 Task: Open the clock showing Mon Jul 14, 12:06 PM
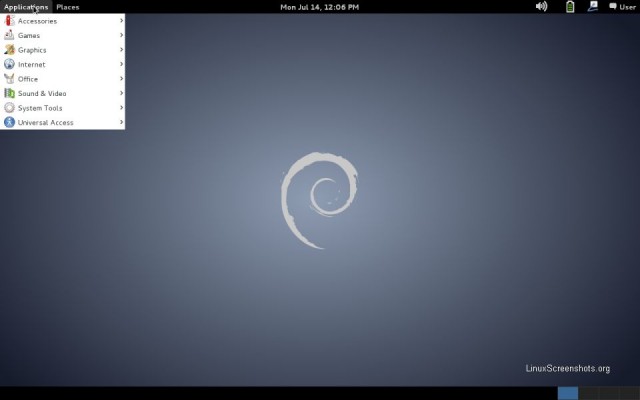click(320, 7)
